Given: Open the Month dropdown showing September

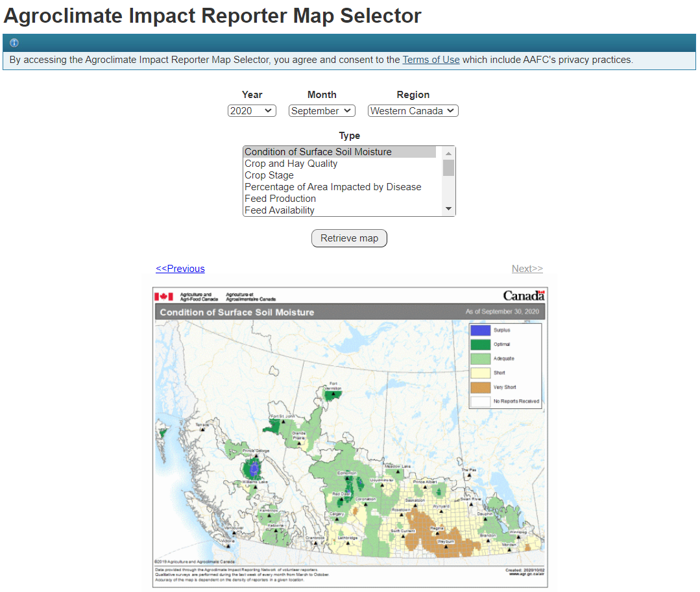Looking at the screenshot, I should pyautogui.click(x=322, y=111).
